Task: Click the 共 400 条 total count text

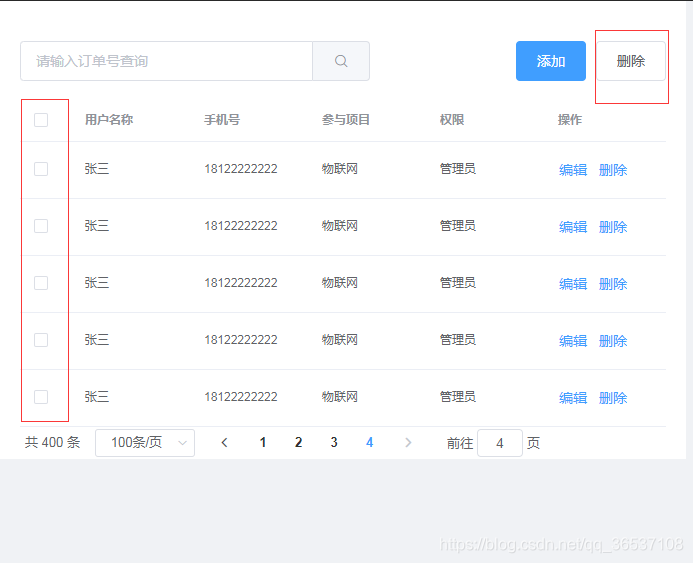Action: 52,442
